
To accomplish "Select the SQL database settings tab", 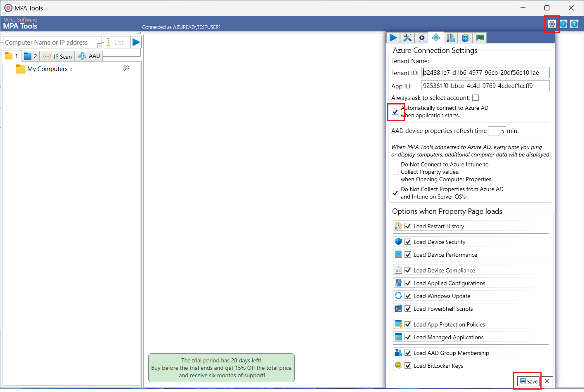I will tap(465, 38).
